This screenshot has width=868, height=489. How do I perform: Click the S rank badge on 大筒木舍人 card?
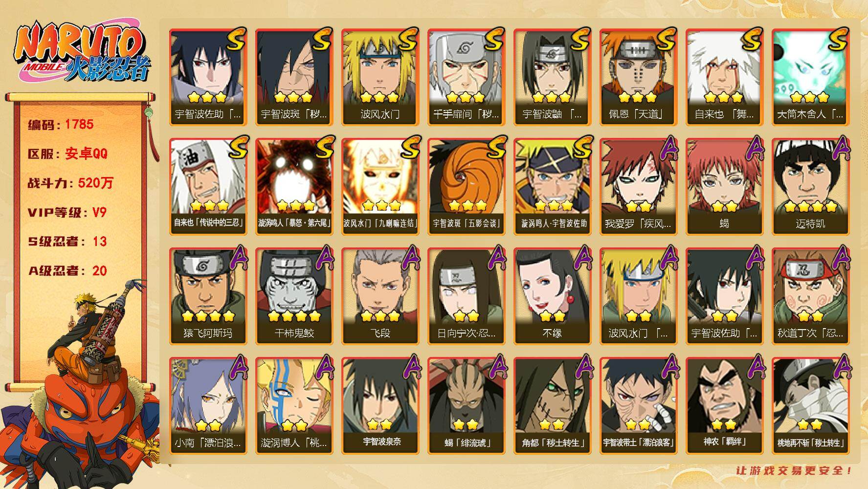[x=837, y=39]
